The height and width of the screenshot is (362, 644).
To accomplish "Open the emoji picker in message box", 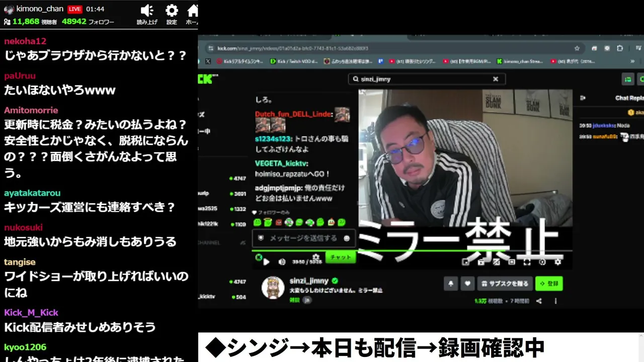I will pyautogui.click(x=347, y=238).
